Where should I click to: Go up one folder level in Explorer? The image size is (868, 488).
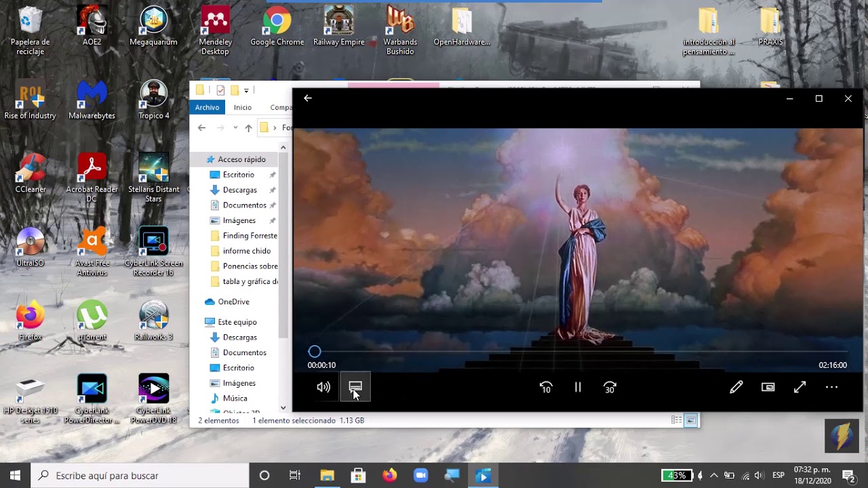(x=248, y=127)
